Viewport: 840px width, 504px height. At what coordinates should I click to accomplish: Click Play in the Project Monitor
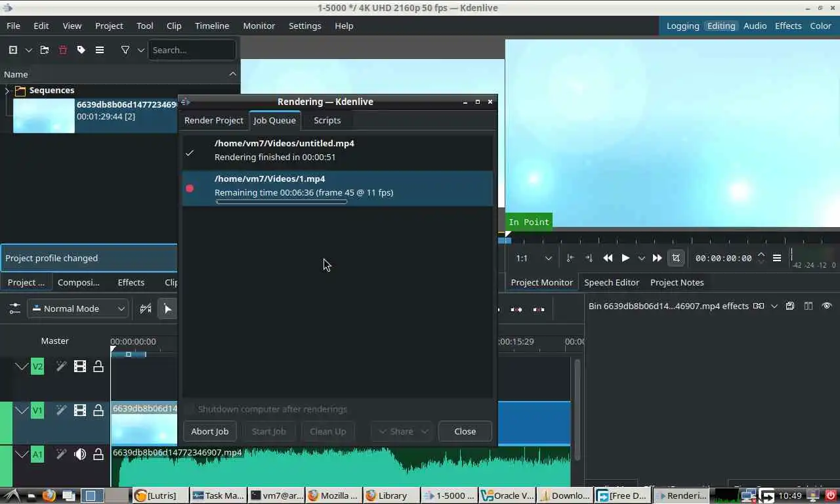tap(625, 258)
